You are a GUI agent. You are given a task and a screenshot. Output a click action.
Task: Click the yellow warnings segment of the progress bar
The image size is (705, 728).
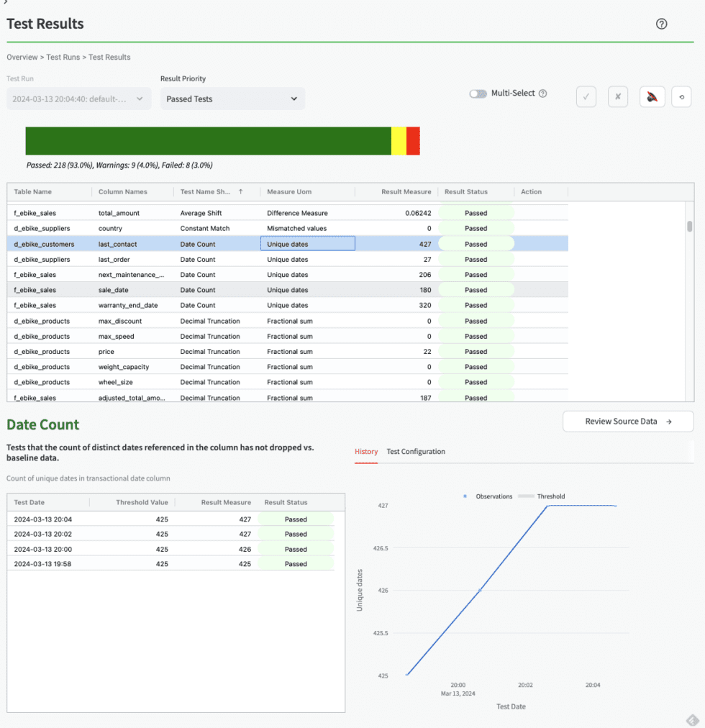click(397, 141)
